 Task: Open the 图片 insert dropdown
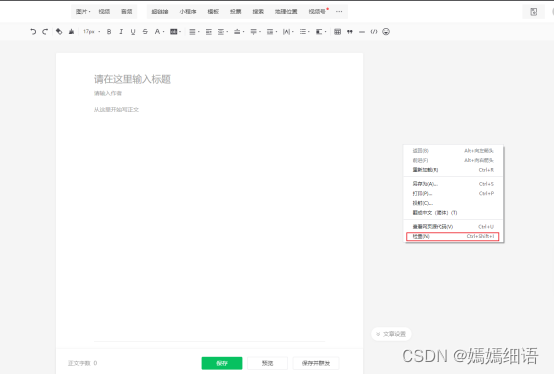tap(83, 12)
